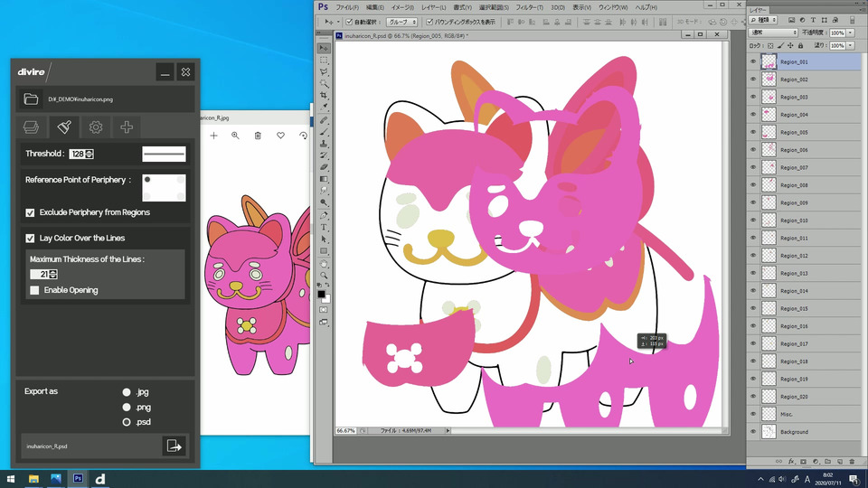Select the Quick Selection tool
868x488 pixels.
tap(324, 83)
